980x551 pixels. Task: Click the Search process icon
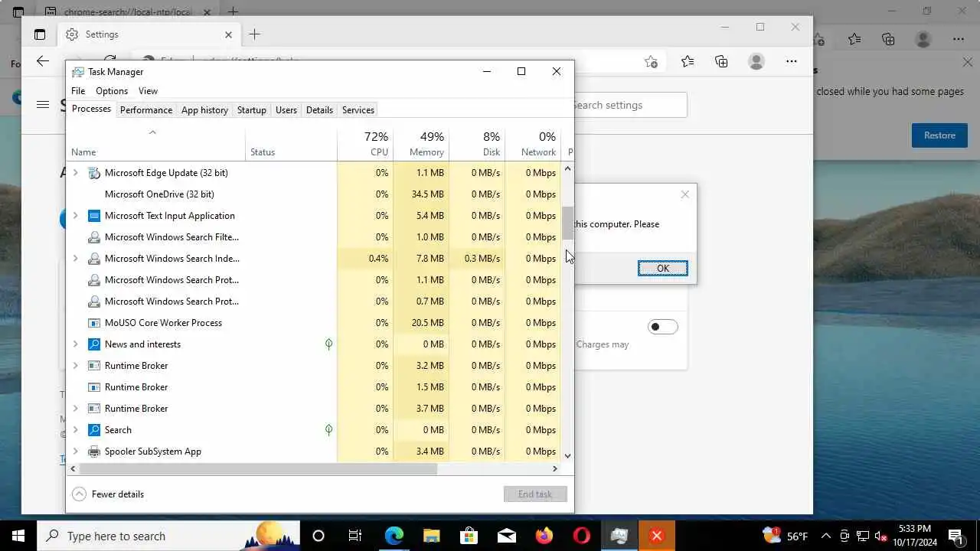click(x=94, y=430)
